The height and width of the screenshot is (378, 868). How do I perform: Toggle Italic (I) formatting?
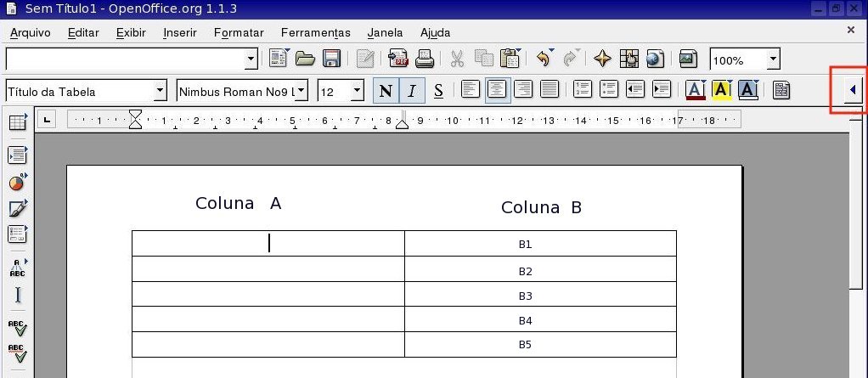[412, 91]
